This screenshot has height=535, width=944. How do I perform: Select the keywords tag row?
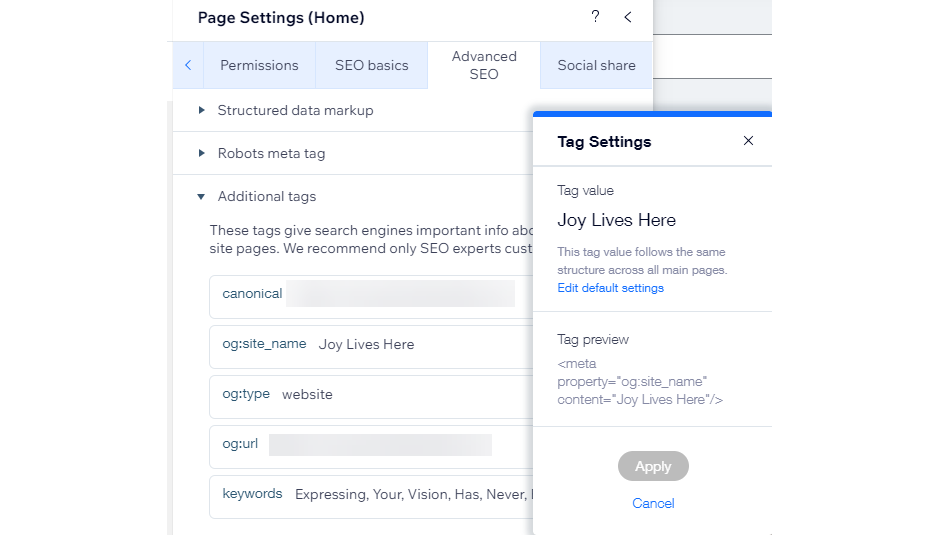pos(370,494)
